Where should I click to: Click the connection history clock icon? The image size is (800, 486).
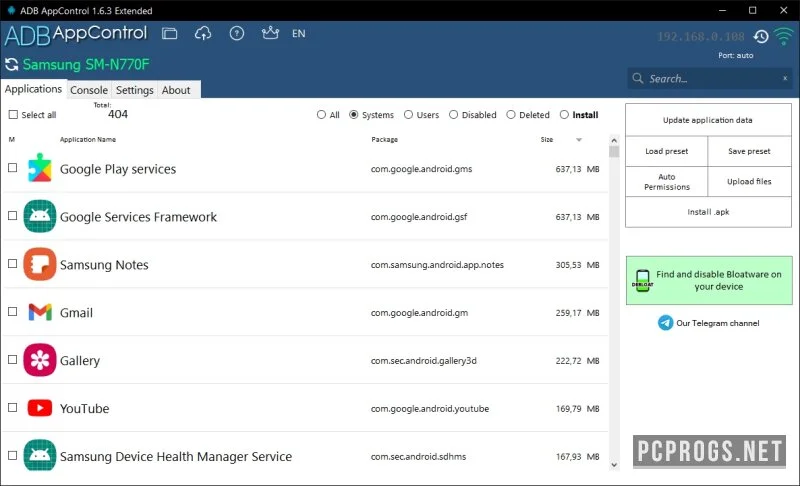tap(761, 37)
